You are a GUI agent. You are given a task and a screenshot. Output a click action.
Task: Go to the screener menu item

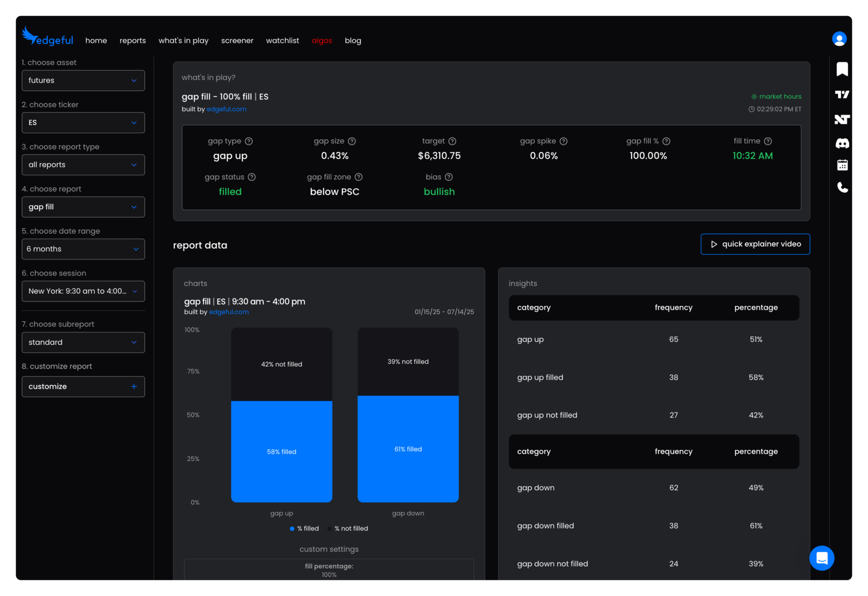[x=237, y=40]
